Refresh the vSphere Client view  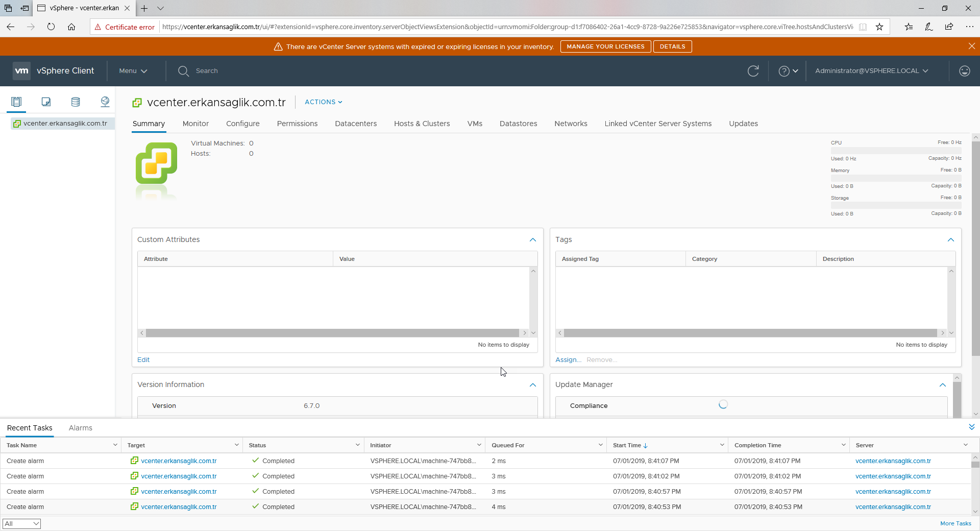pos(753,71)
